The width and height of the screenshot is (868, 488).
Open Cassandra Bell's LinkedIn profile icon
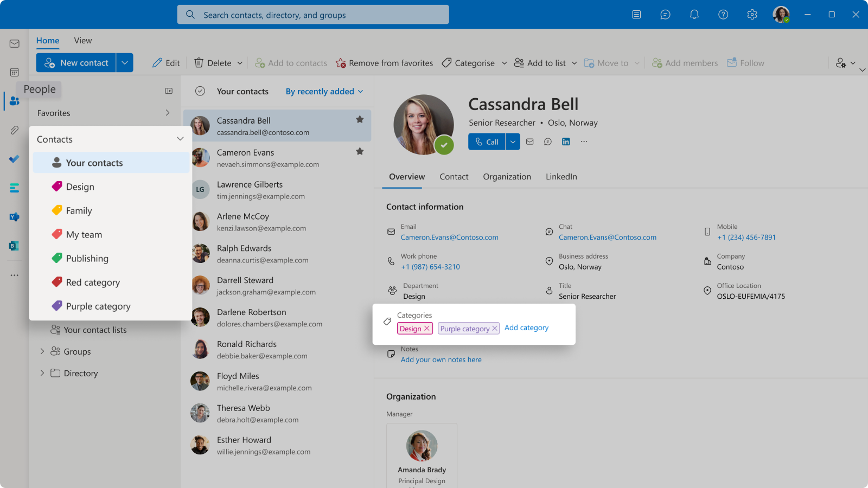[x=566, y=142]
